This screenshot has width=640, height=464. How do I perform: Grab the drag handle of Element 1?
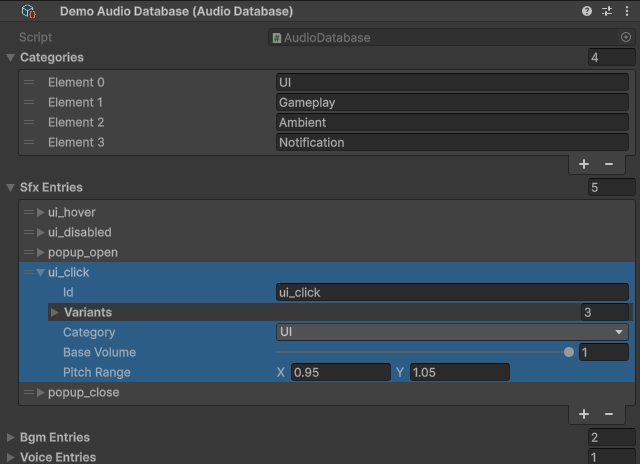click(29, 102)
